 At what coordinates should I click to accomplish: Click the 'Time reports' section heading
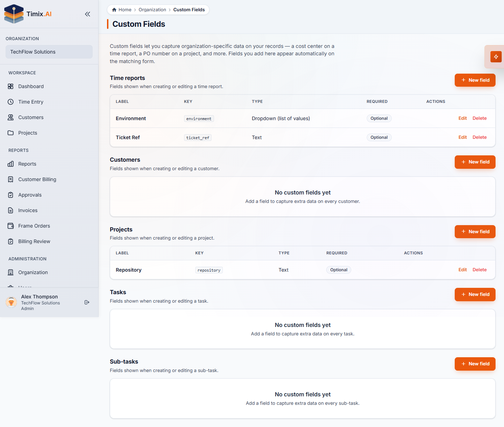tap(127, 78)
